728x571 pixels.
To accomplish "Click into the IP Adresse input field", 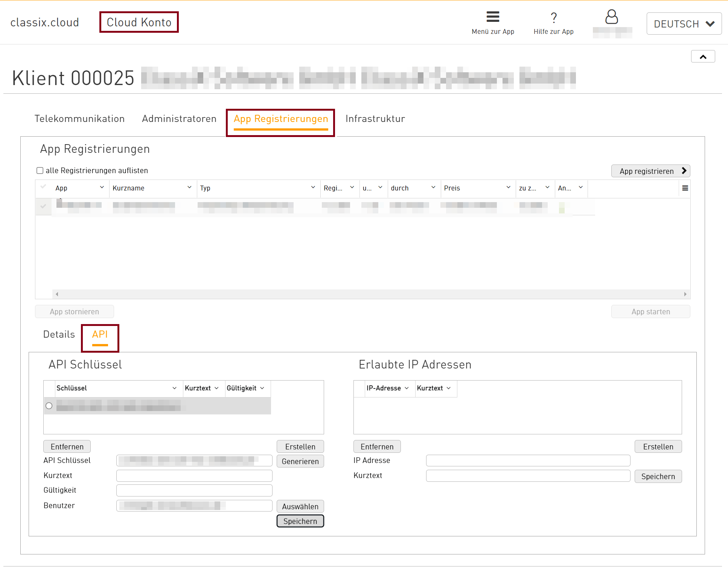I will tap(528, 460).
